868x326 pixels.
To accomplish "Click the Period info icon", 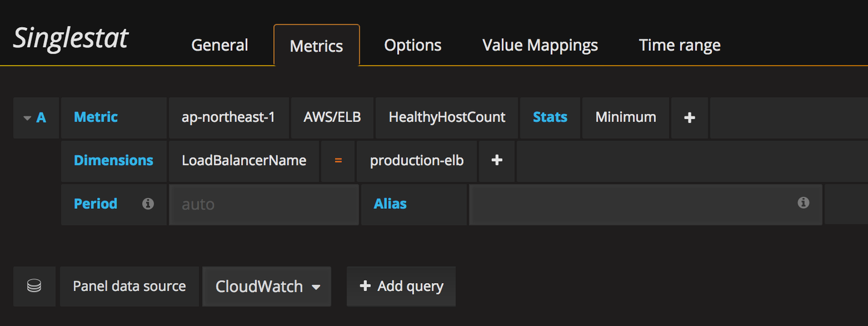I will pyautogui.click(x=148, y=204).
